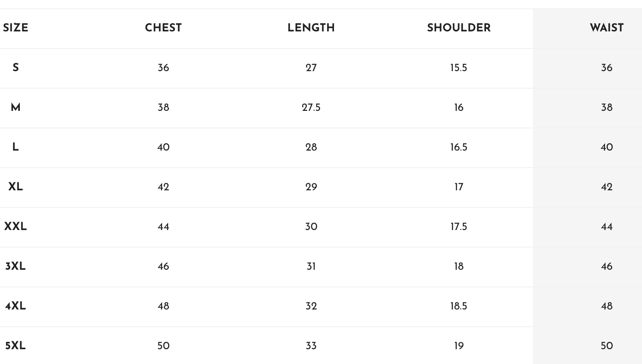This screenshot has height=364, width=642.
Task: Click the 5XL size row label
Action: coord(16,346)
